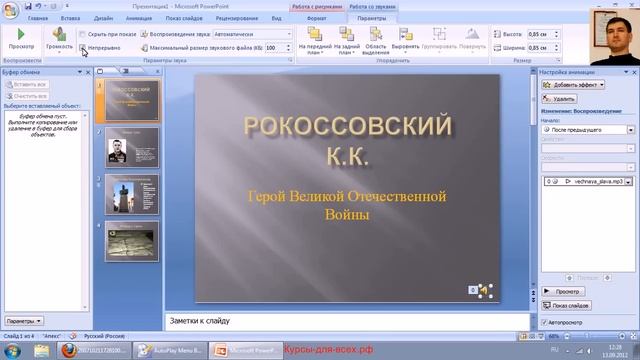This screenshot has height=360, width=640.
Task: Open Windows Explorer from taskbar
Action: click(41, 351)
